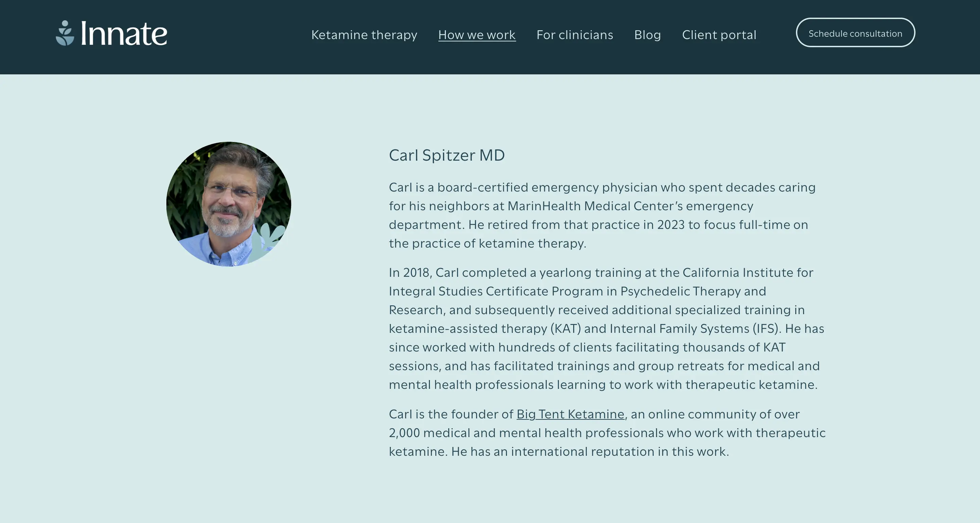Click the paragraph starting with In 2018

click(x=605, y=328)
